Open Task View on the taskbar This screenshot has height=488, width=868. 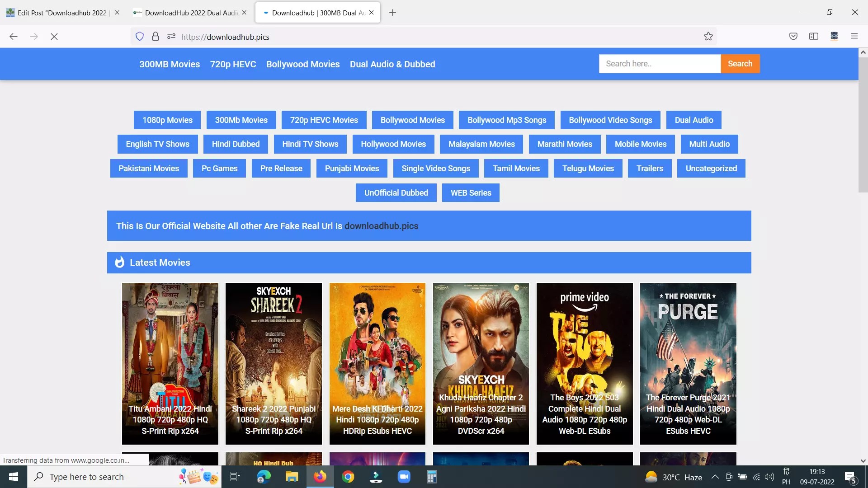[235, 477]
